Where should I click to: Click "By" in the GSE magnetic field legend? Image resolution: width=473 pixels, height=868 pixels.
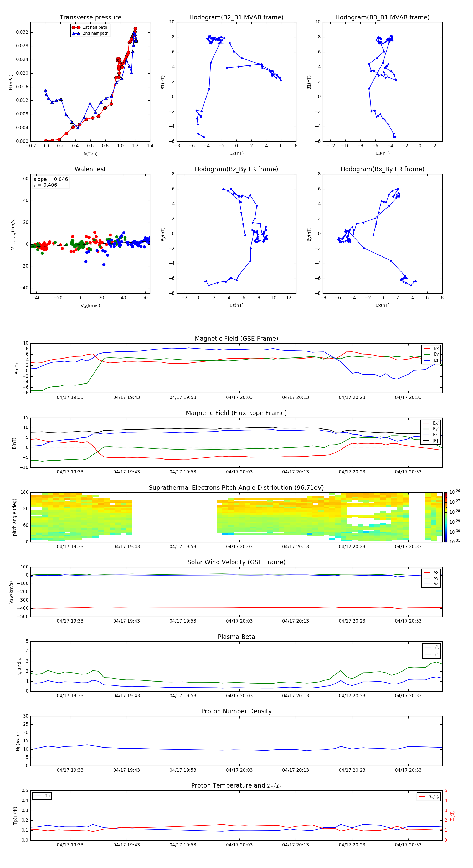click(x=436, y=354)
